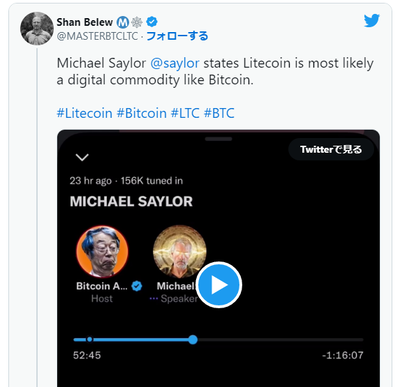Image resolution: width=400 pixels, height=387 pixels.
Task: Click the small start marker on the timeline
Action: click(89, 340)
